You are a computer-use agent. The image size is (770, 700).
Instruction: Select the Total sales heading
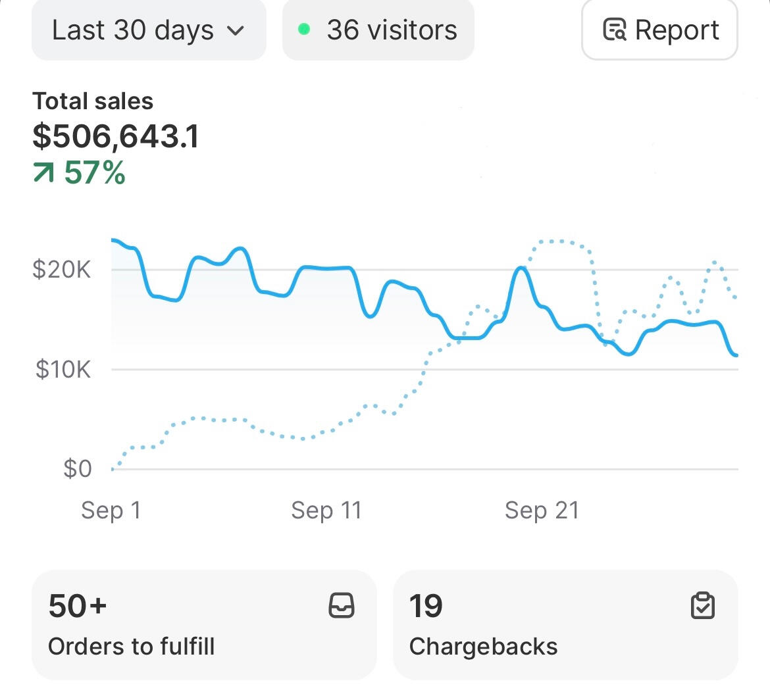93,101
